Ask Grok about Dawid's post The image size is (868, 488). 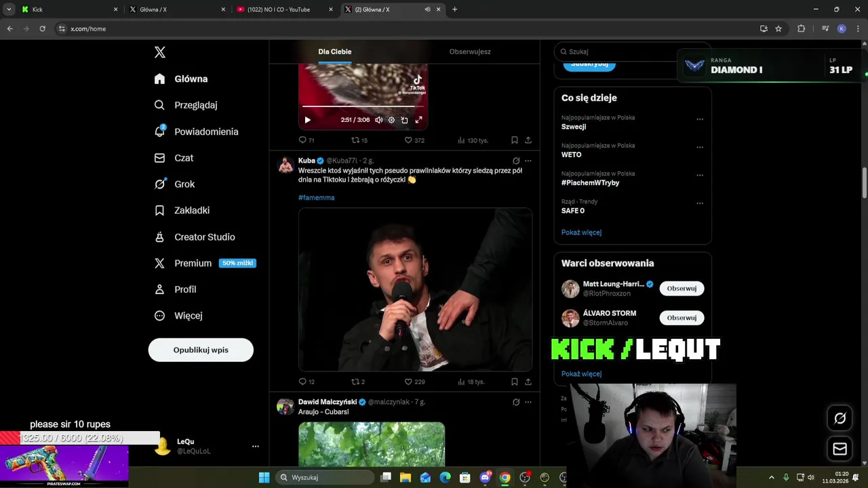tap(516, 402)
